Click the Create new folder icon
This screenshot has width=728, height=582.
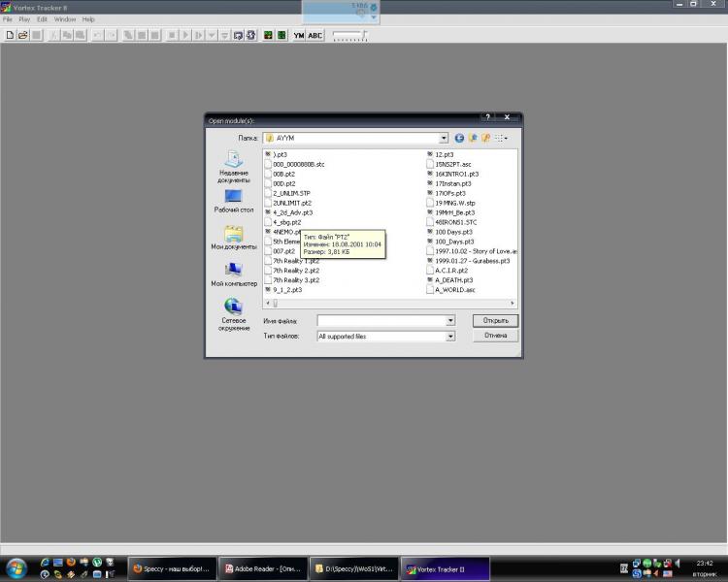pos(485,139)
